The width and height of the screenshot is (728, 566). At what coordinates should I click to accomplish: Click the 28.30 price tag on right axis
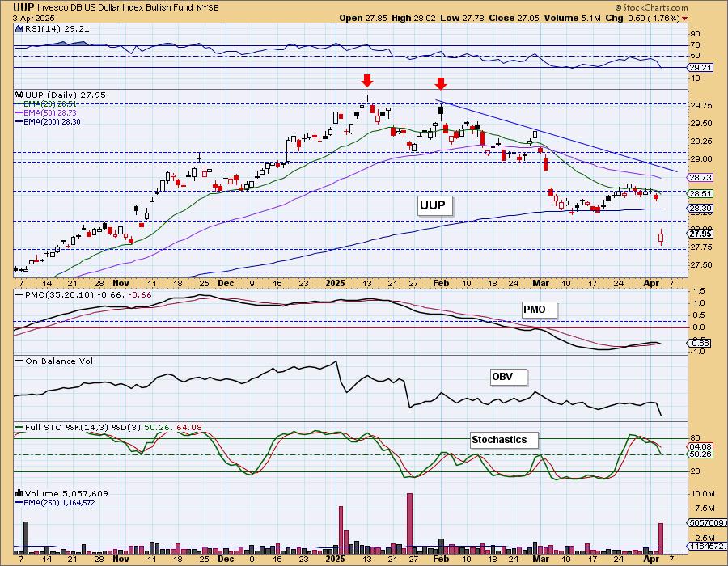coord(700,209)
